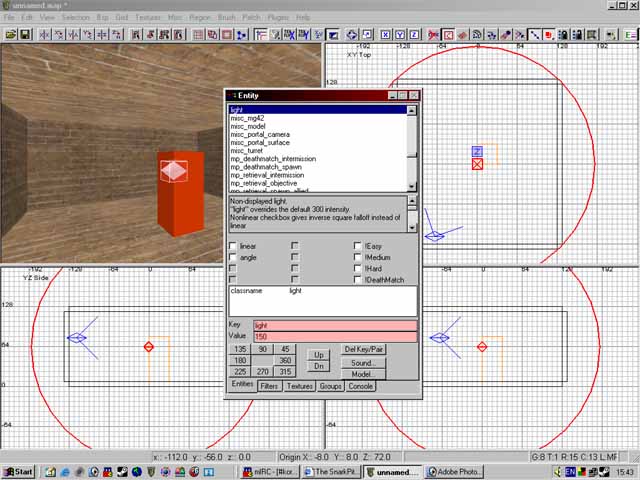Open the Windows Start menu

point(18,471)
